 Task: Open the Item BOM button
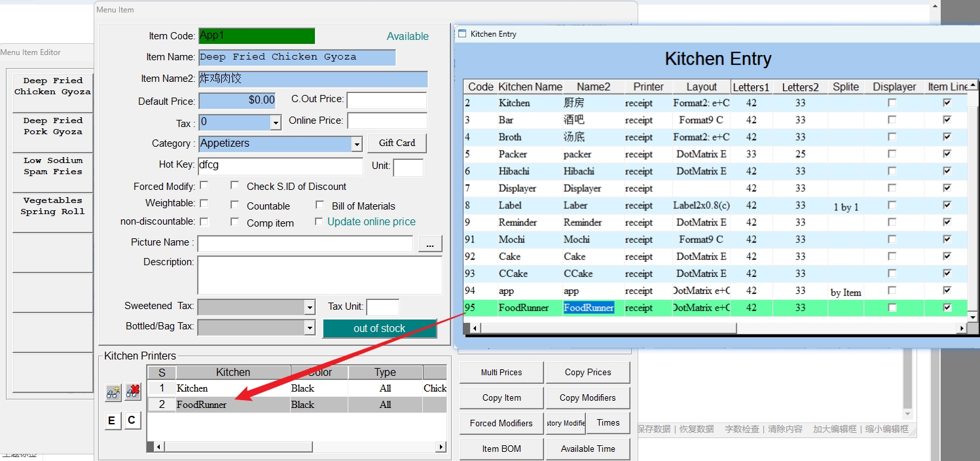pos(501,449)
